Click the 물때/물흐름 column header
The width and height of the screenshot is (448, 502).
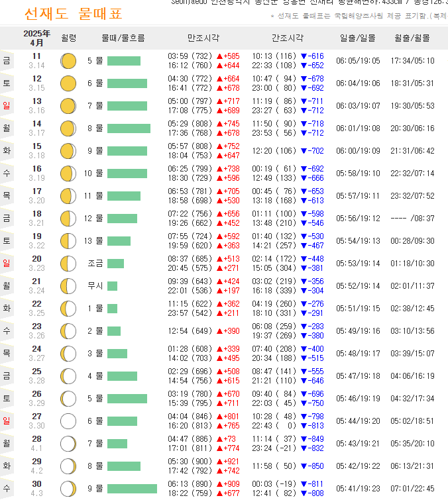[x=123, y=38]
